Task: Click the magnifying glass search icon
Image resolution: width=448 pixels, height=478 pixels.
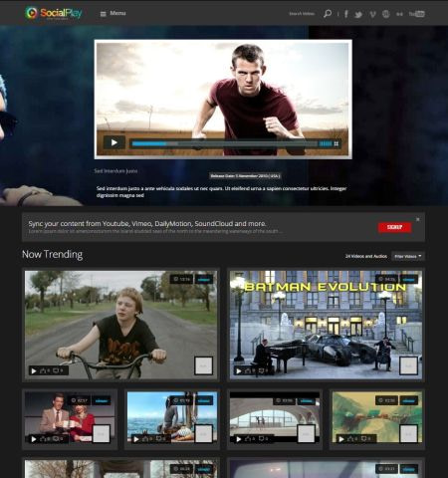Action: tap(328, 14)
